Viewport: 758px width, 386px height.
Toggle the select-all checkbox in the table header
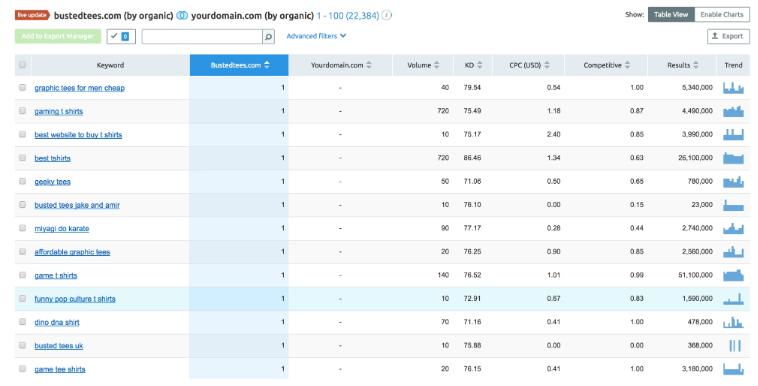point(22,65)
